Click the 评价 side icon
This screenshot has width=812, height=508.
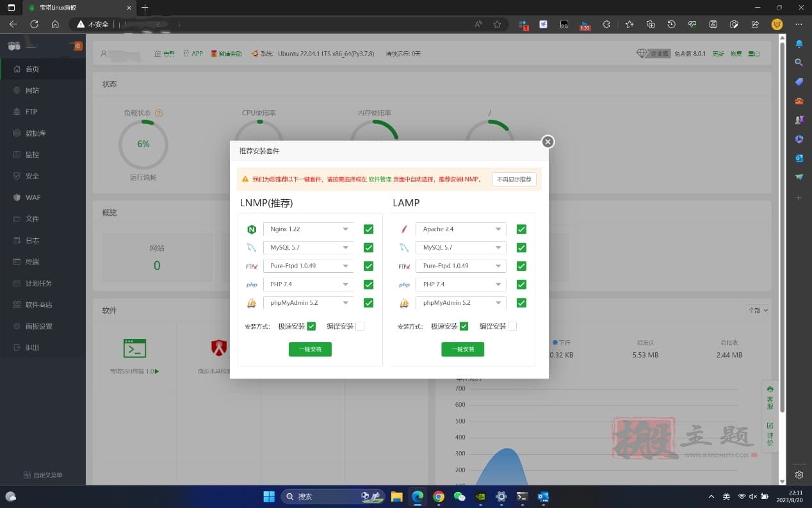click(x=770, y=434)
